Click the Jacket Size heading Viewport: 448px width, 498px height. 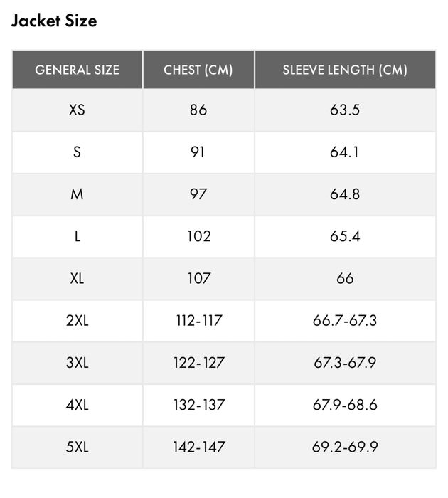[54, 21]
